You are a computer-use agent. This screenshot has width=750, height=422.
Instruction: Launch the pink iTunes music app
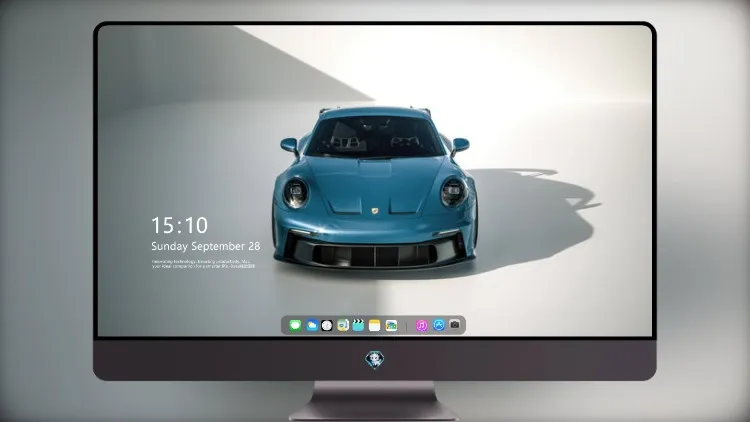pyautogui.click(x=421, y=325)
